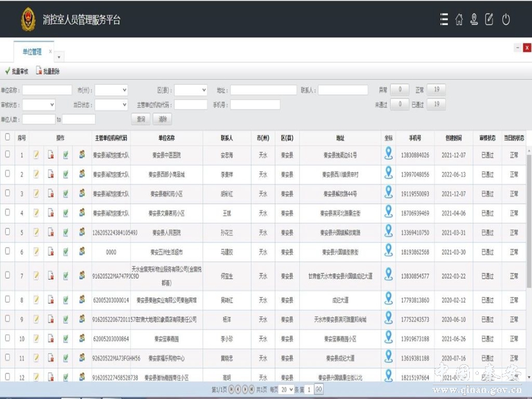532x399 pixels.
Task: Tick the checkbox for row 2
Action: (7, 173)
